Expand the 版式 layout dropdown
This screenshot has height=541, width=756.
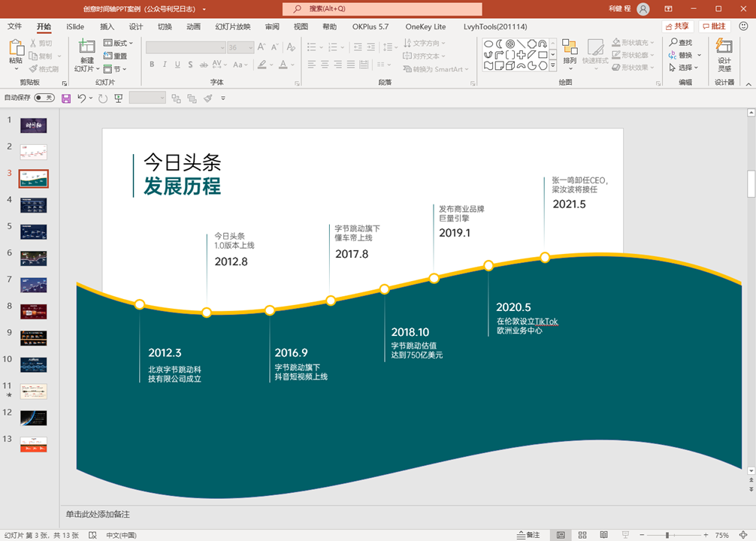point(118,43)
